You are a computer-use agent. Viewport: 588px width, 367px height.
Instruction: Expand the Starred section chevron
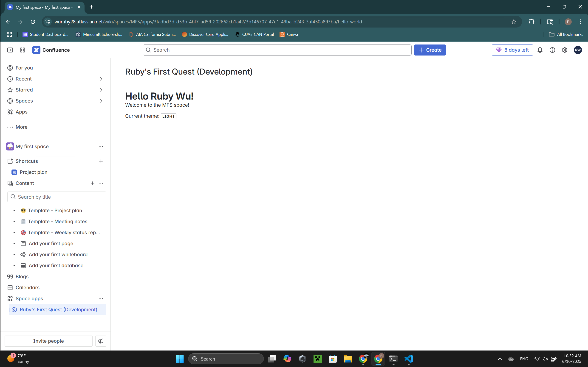pyautogui.click(x=101, y=90)
